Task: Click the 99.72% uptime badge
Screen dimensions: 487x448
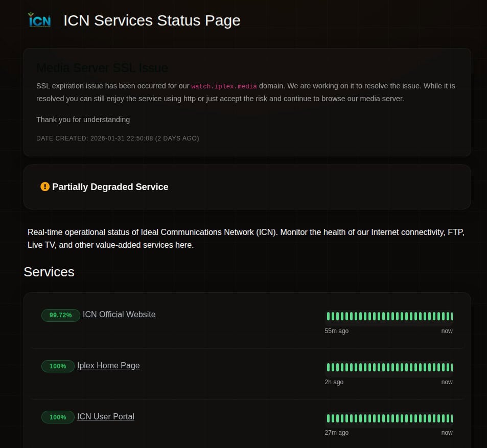Action: [60, 315]
